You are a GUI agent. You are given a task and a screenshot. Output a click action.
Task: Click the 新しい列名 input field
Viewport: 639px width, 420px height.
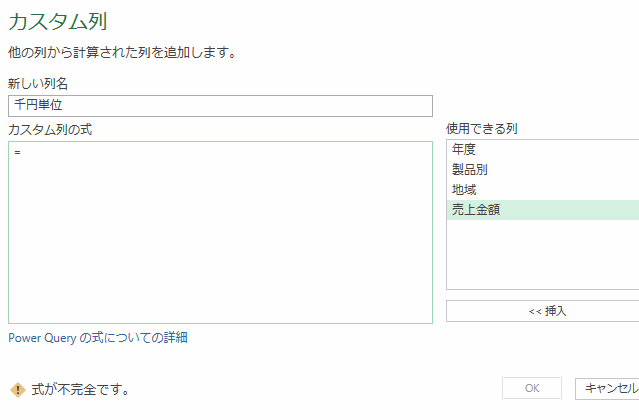pos(220,105)
